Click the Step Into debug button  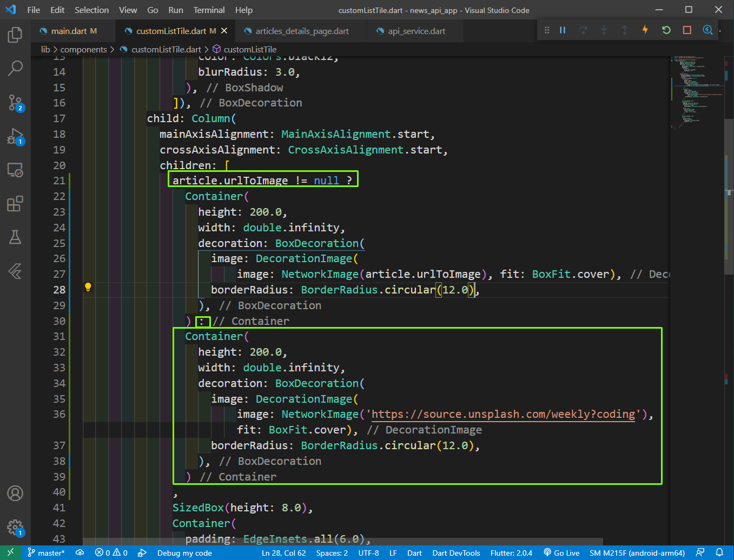coord(604,30)
